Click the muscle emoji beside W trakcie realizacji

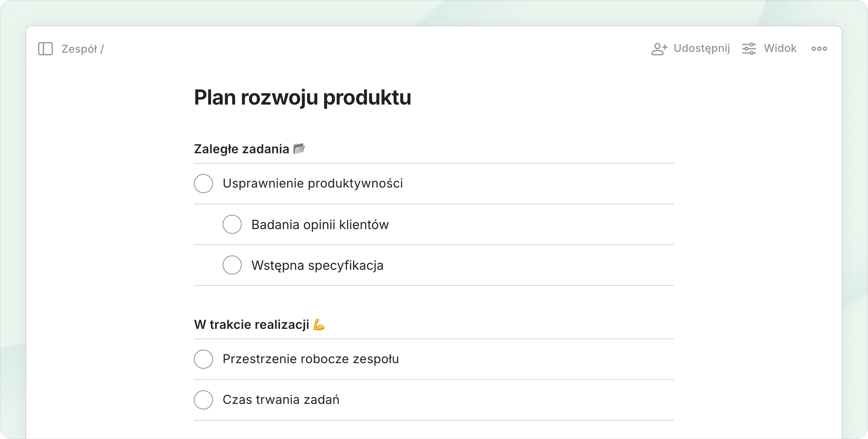pyautogui.click(x=319, y=324)
